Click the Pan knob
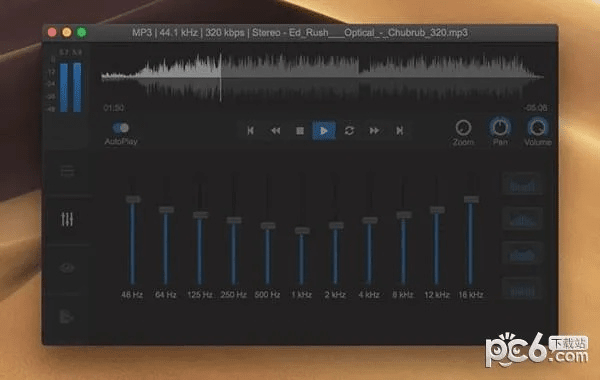Screen dimensions: 600x380 (500, 127)
